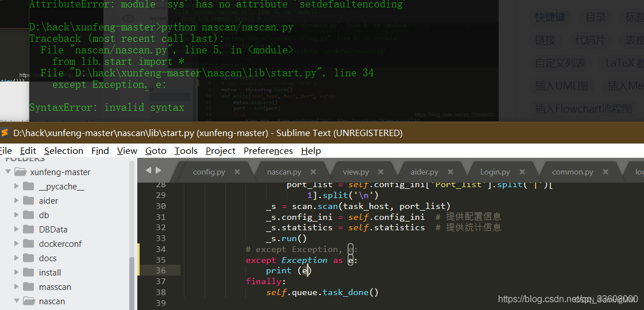Click the 'SyntaxError: invalid syntax' terminal line
Image resolution: width=644 pixels, height=310 pixels.
coord(107,107)
